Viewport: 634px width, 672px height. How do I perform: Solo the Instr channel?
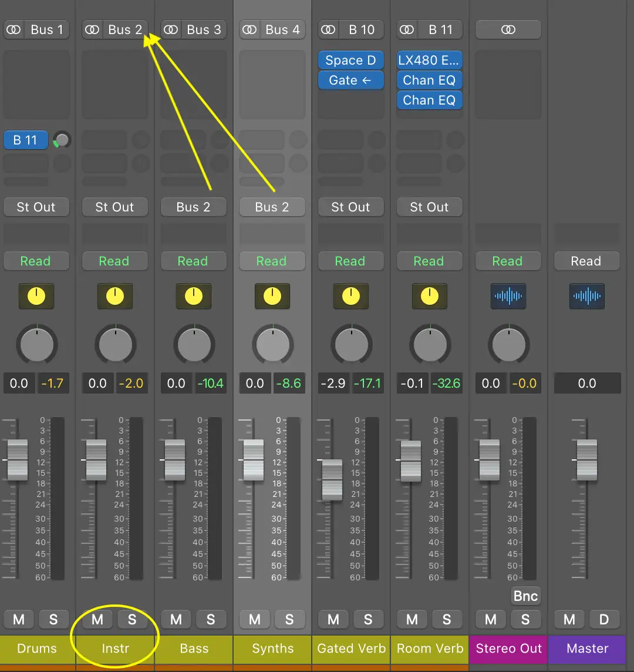(x=132, y=619)
